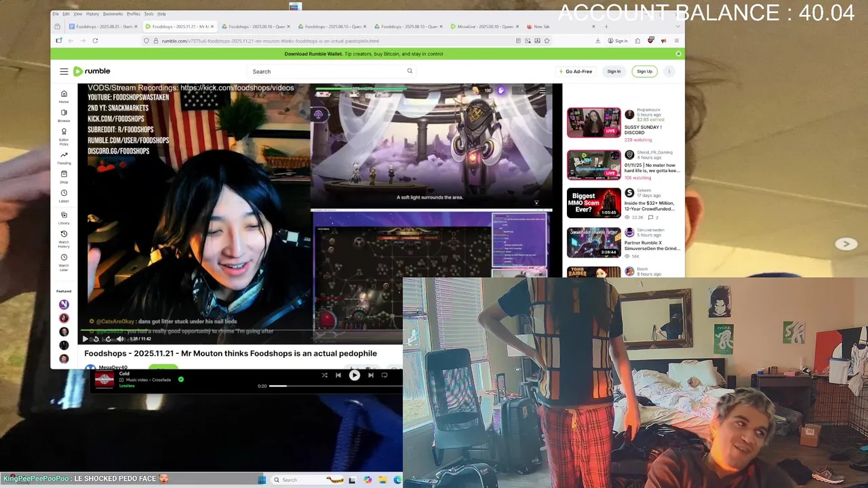
Task: Click the Rumble Sign In button
Action: pyautogui.click(x=614, y=71)
